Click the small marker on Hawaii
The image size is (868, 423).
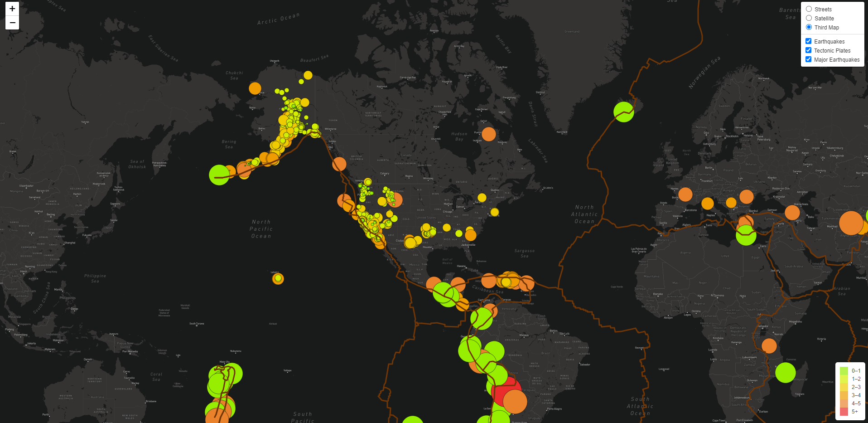click(x=278, y=278)
